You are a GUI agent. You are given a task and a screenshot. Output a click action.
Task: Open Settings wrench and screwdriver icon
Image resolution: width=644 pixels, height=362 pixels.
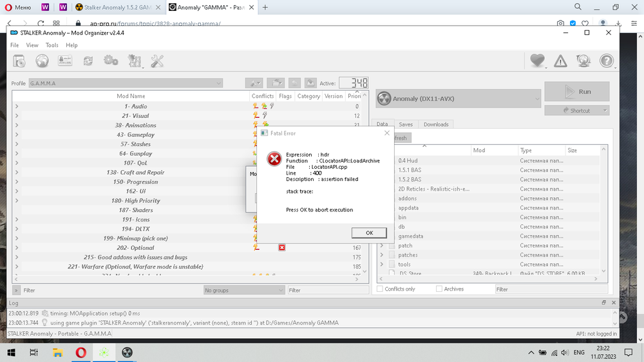pyautogui.click(x=158, y=61)
